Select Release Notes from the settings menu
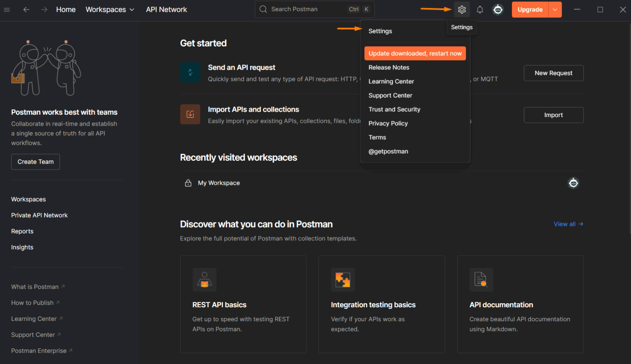This screenshot has width=631, height=364. point(389,67)
